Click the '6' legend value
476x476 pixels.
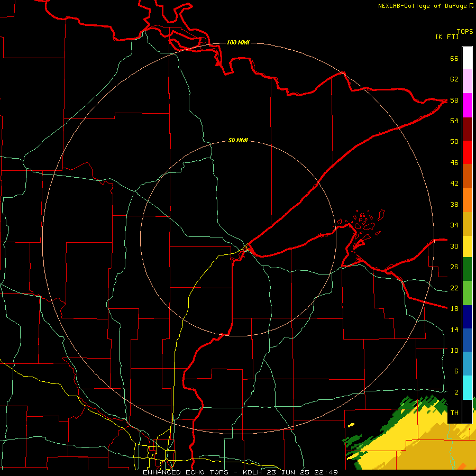click(x=456, y=371)
